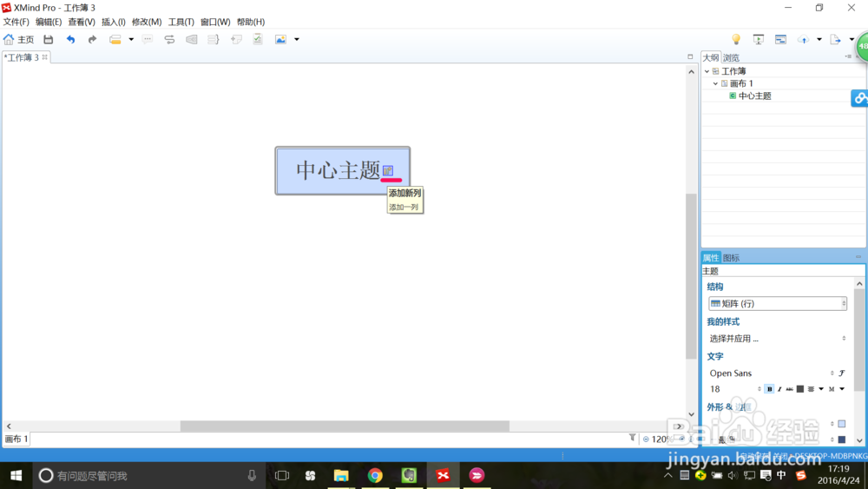Open the text color swatch
Viewport: 868px width, 489px height.
click(x=800, y=389)
